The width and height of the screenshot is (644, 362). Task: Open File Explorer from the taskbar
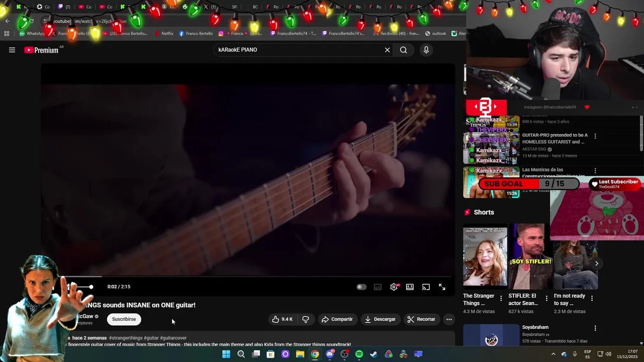point(300,354)
